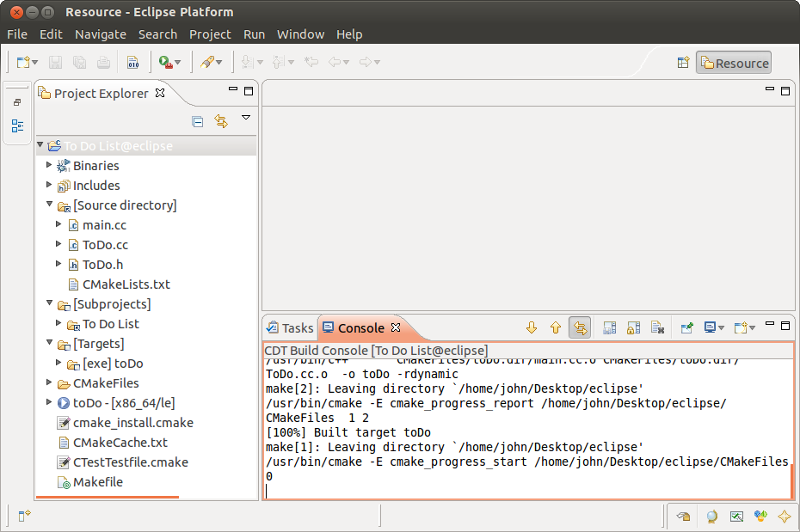
Task: Close the Project Explorer tab
Action: (160, 93)
